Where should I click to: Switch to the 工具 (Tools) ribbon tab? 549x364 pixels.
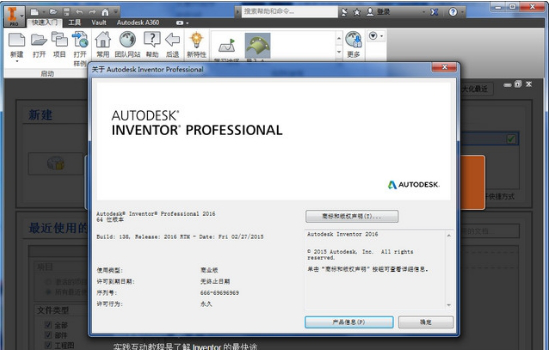(x=74, y=22)
